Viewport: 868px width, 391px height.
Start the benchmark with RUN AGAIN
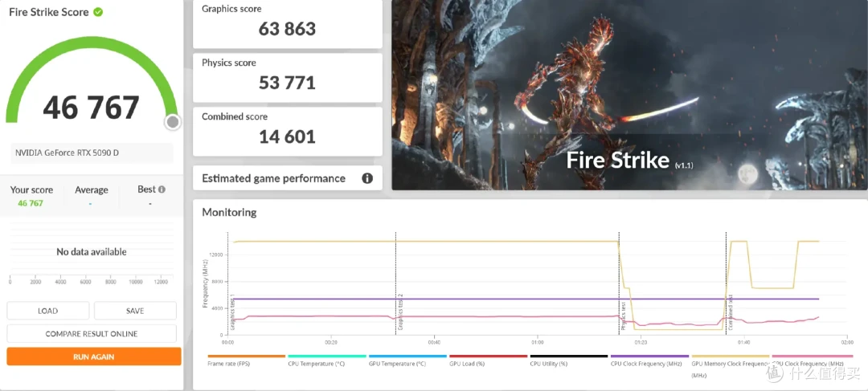click(x=93, y=356)
